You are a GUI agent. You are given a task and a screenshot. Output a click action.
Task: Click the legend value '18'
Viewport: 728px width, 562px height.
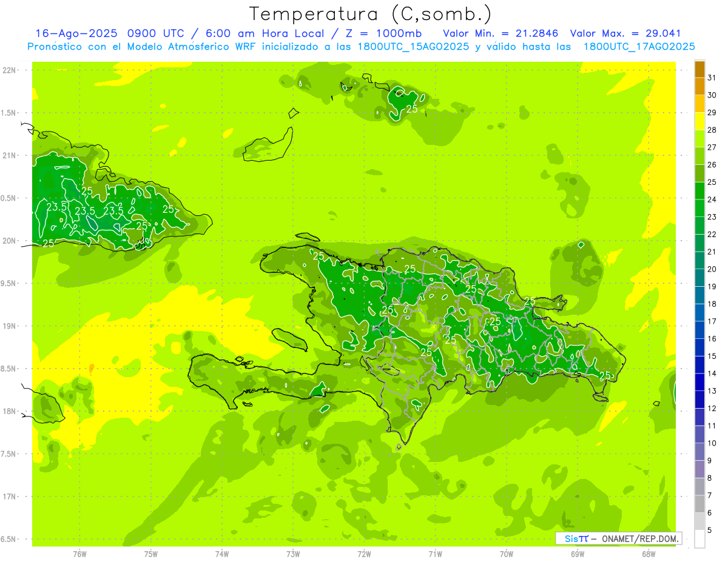[712, 304]
